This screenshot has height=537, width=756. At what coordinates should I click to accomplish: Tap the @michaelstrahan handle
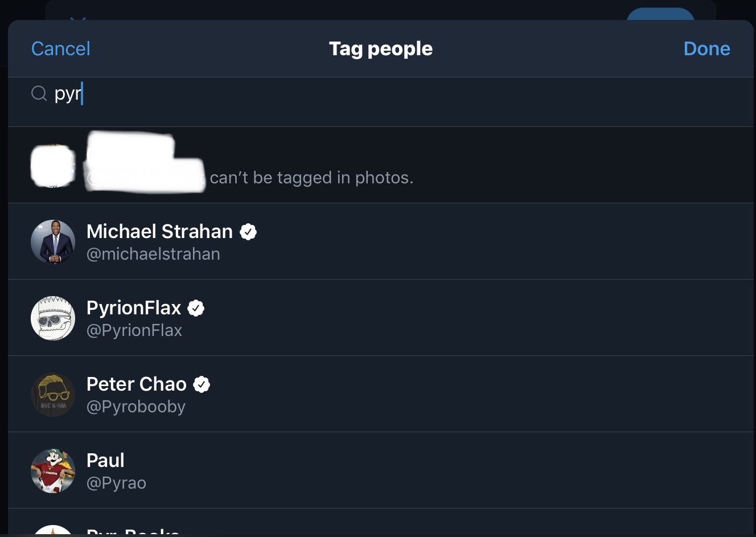(153, 254)
